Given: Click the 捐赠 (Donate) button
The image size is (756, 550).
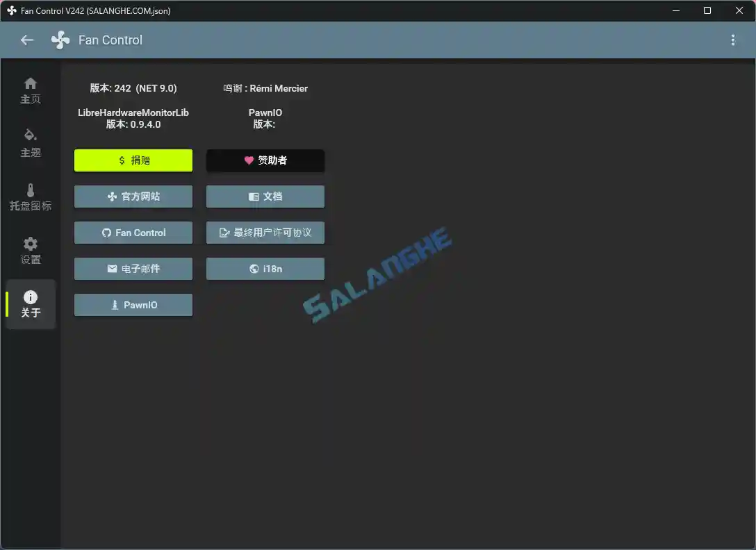Looking at the screenshot, I should coord(133,160).
